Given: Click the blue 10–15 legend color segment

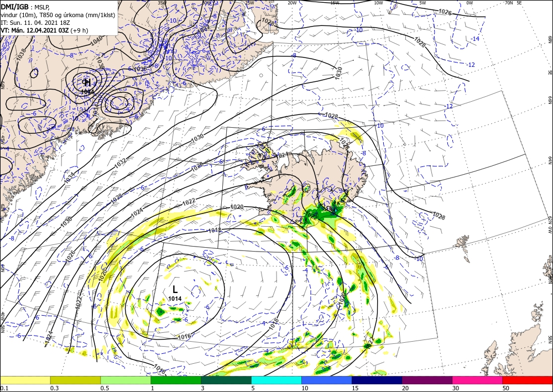Looking at the screenshot, I should 327,380.
